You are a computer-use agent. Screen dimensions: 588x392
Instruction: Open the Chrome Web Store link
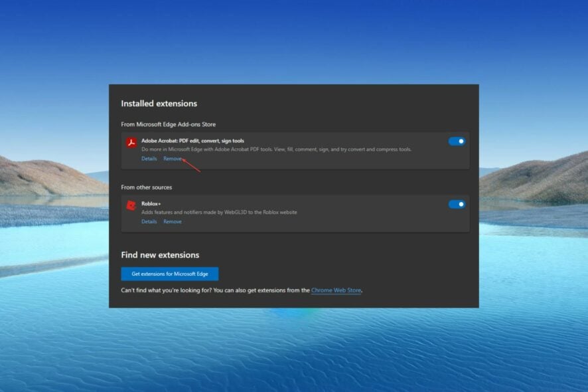click(335, 290)
